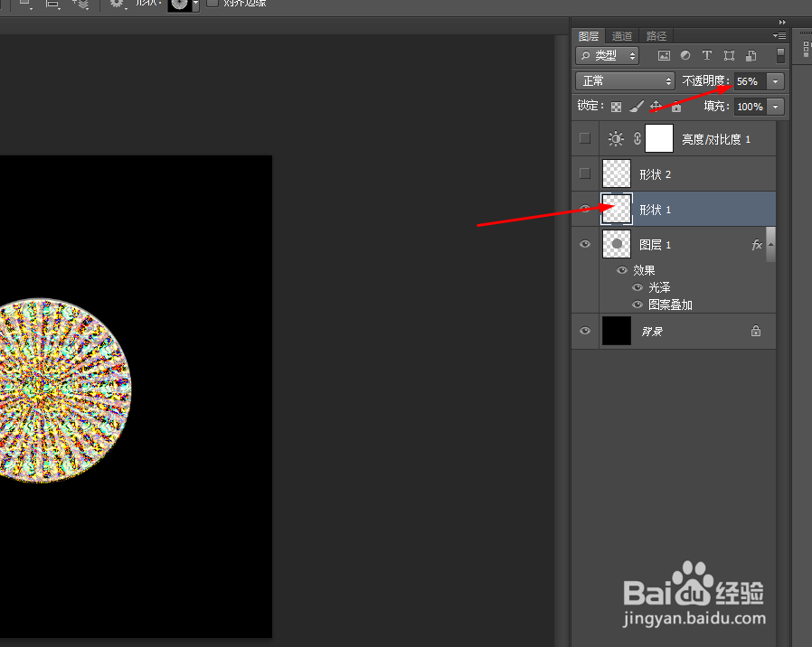The image size is (812, 647).
Task: Click the 100% fill value field
Action: tap(750, 107)
